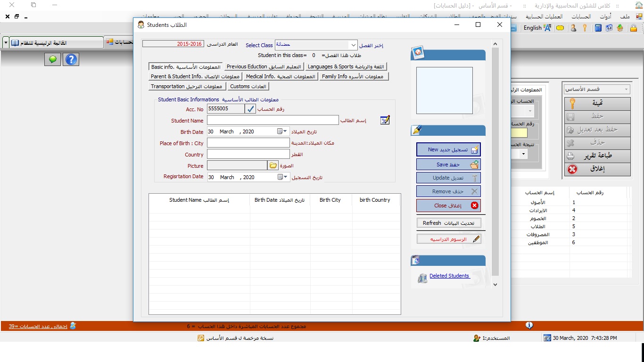Switch to القائمة الرئيسية للنظام tab
The image size is (644, 362).
coord(56,43)
